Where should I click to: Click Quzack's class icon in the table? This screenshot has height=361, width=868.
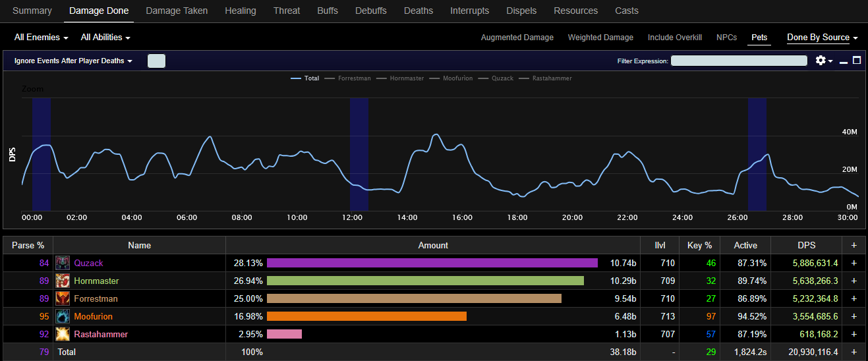(x=63, y=263)
